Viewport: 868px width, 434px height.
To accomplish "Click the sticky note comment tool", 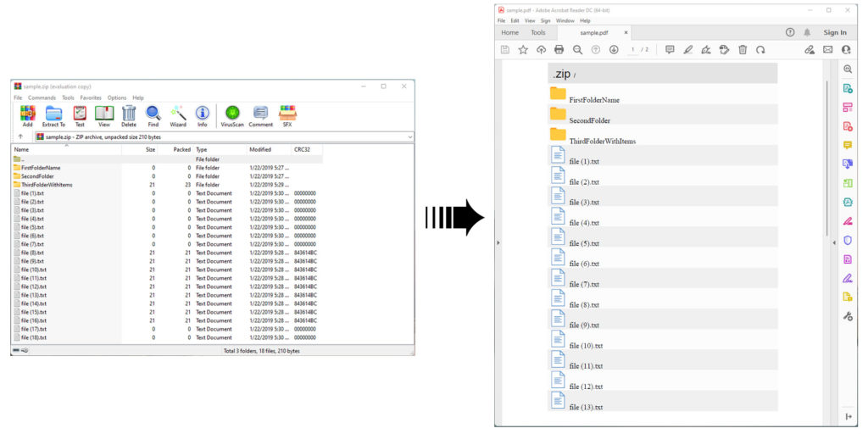I will (670, 50).
